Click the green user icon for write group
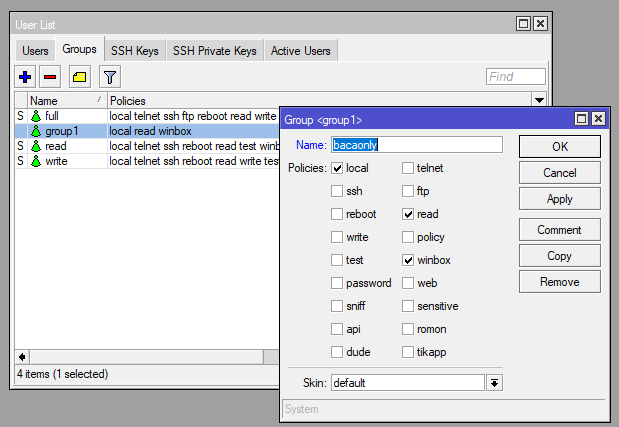Screen dimensions: 619x427 (36, 161)
